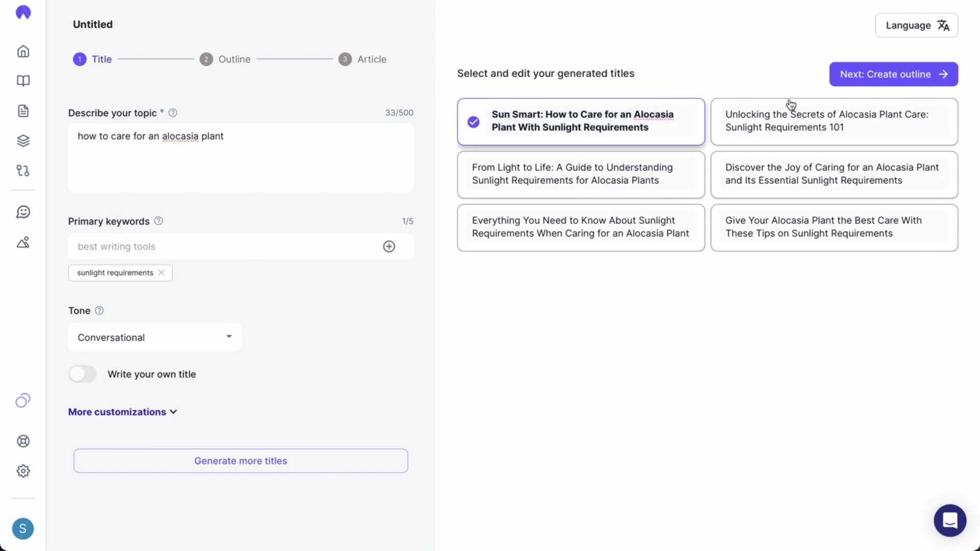Click Generate more titles button
This screenshot has height=551, width=980.
[240, 461]
